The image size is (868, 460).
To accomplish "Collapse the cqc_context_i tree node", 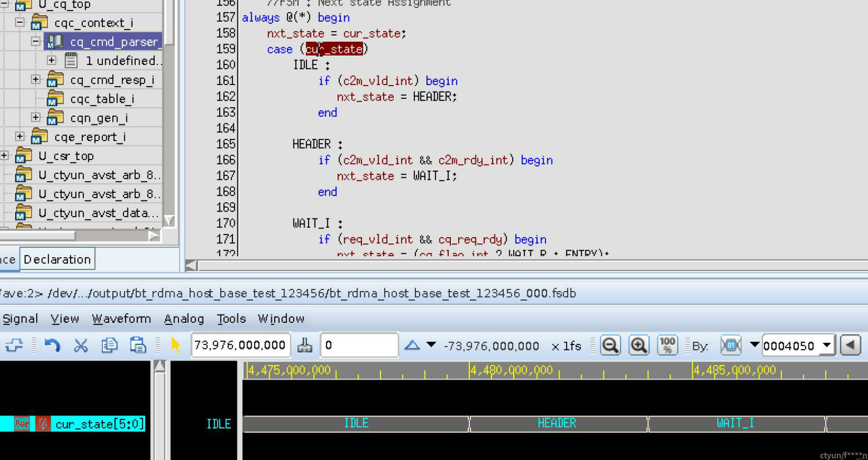I will pyautogui.click(x=20, y=22).
